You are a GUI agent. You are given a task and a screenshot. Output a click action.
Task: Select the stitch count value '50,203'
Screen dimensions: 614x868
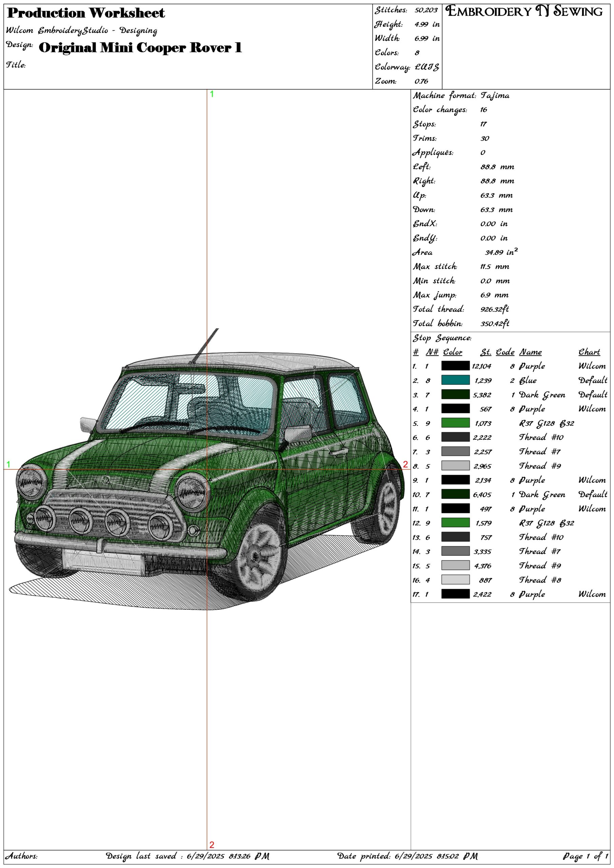click(426, 10)
